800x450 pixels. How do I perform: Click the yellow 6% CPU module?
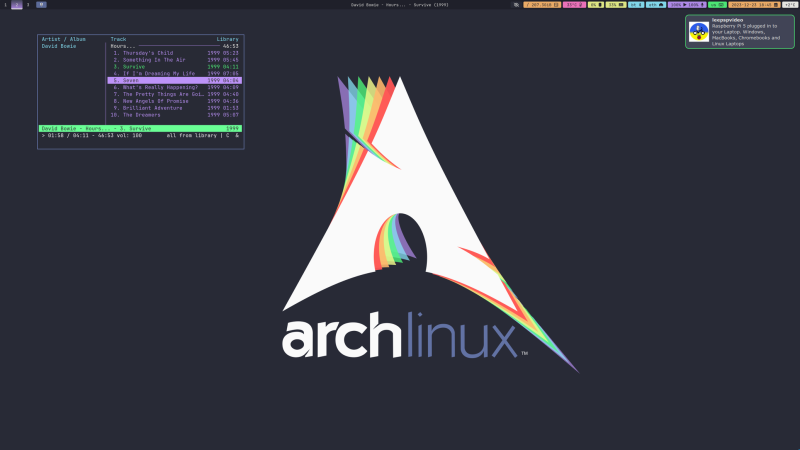595,5
